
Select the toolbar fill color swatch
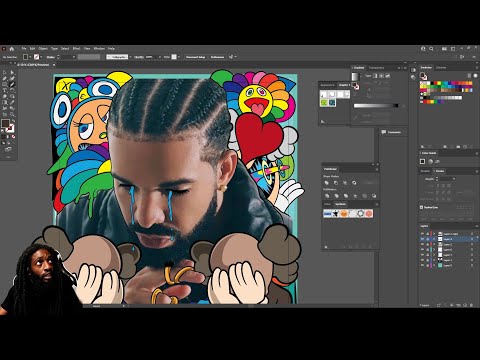click(5, 123)
